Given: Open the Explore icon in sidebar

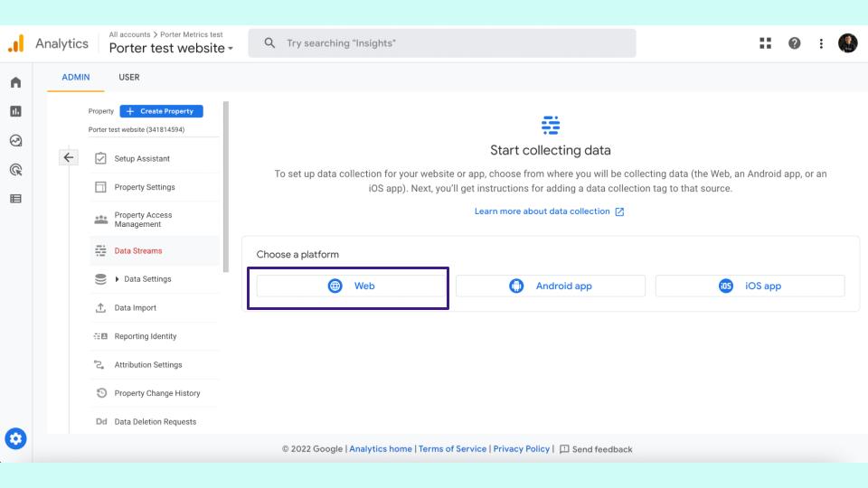Looking at the screenshot, I should point(15,141).
